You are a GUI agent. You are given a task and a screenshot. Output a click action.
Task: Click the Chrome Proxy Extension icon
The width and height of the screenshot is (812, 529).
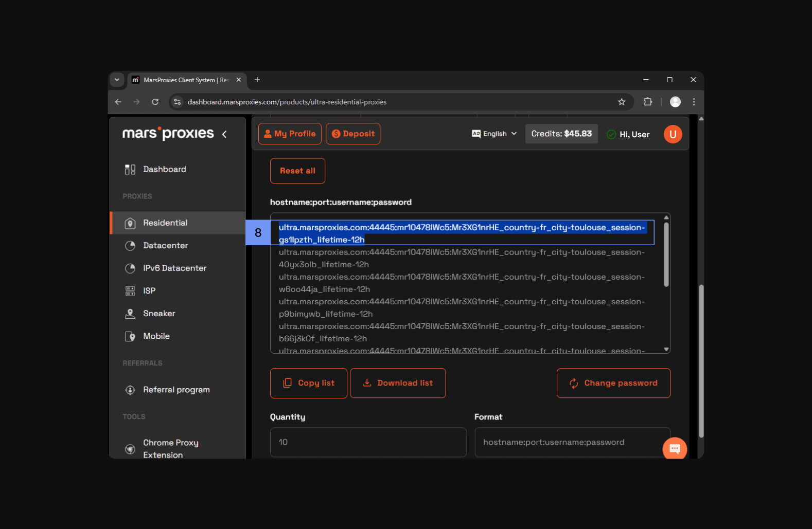point(130,449)
